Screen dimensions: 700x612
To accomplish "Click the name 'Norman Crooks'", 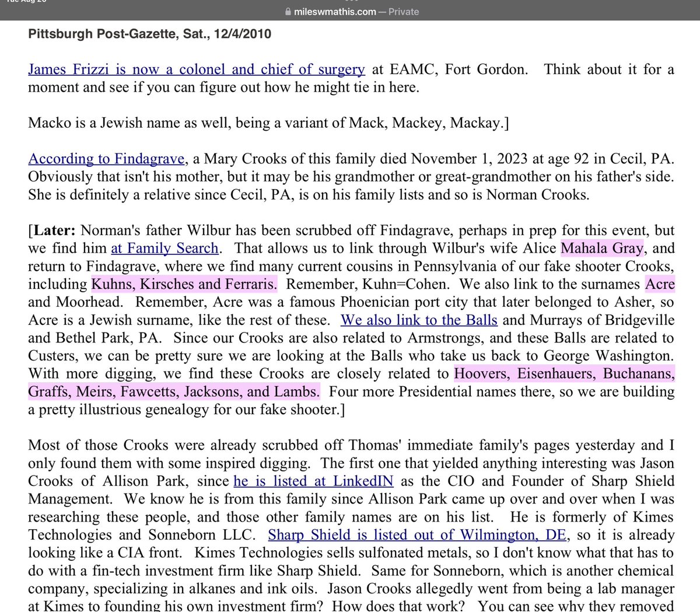I will coord(537,195).
